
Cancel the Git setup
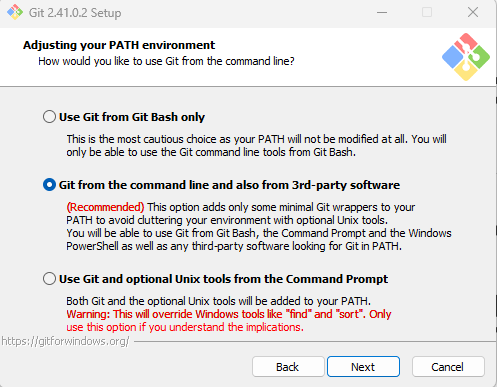448,367
